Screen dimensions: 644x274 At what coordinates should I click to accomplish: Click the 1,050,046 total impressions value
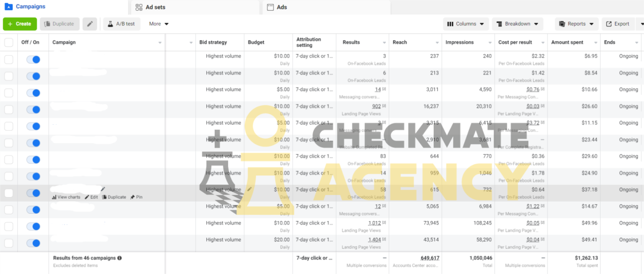(480, 258)
